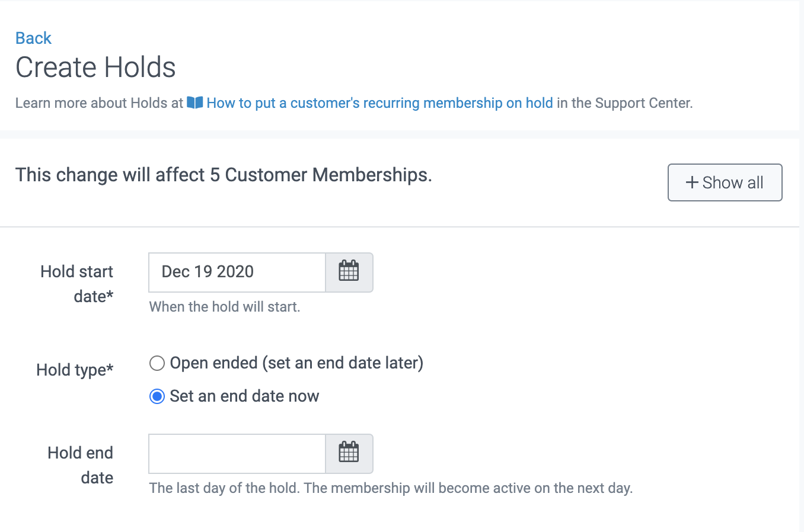Click the book icon before the support link
The height and width of the screenshot is (532, 804).
pos(194,102)
